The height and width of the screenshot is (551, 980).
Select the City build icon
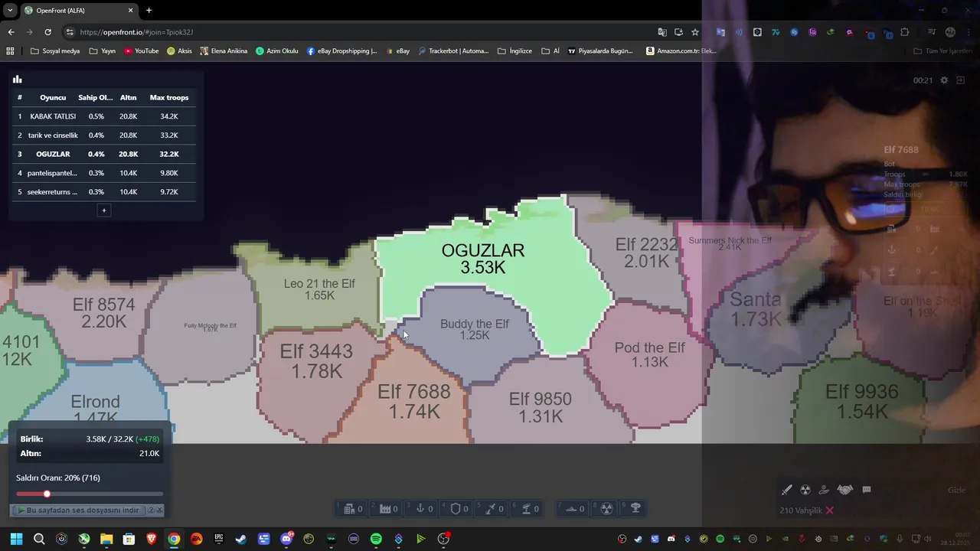point(349,509)
